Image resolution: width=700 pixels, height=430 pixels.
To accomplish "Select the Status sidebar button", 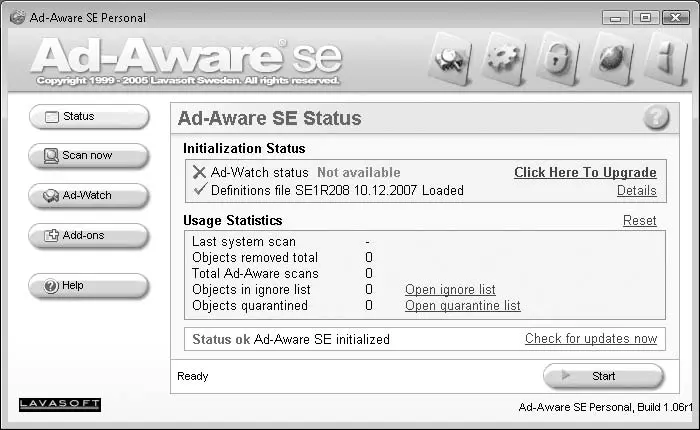I will pyautogui.click(x=89, y=117).
